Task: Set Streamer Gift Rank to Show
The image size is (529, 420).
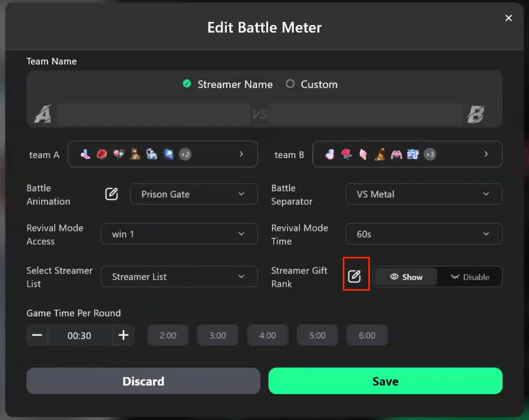Action: pyautogui.click(x=406, y=277)
